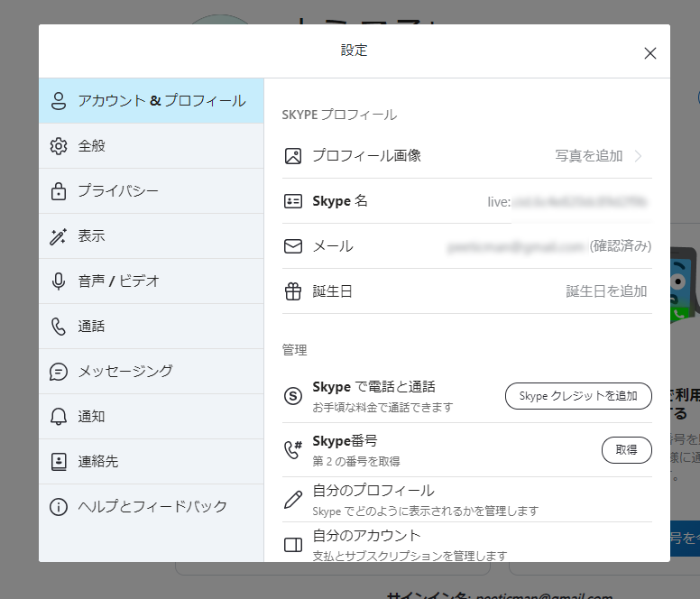Open 自分のプロフィール management

[467, 500]
